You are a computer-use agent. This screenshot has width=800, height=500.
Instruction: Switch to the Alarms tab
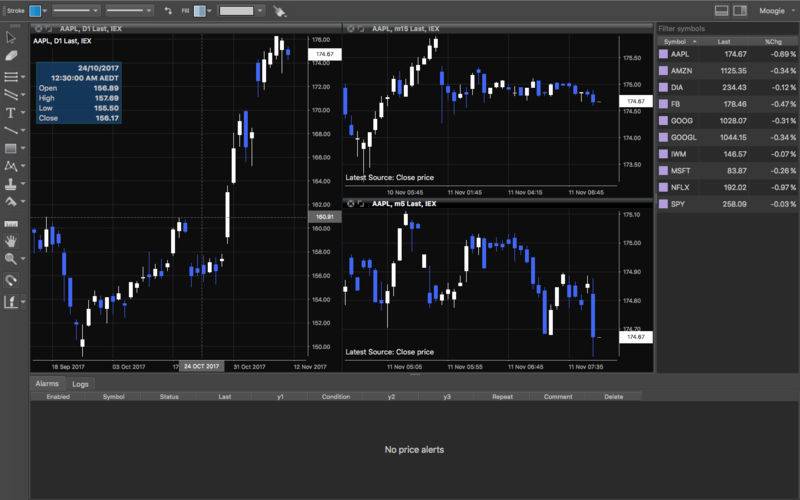(47, 384)
